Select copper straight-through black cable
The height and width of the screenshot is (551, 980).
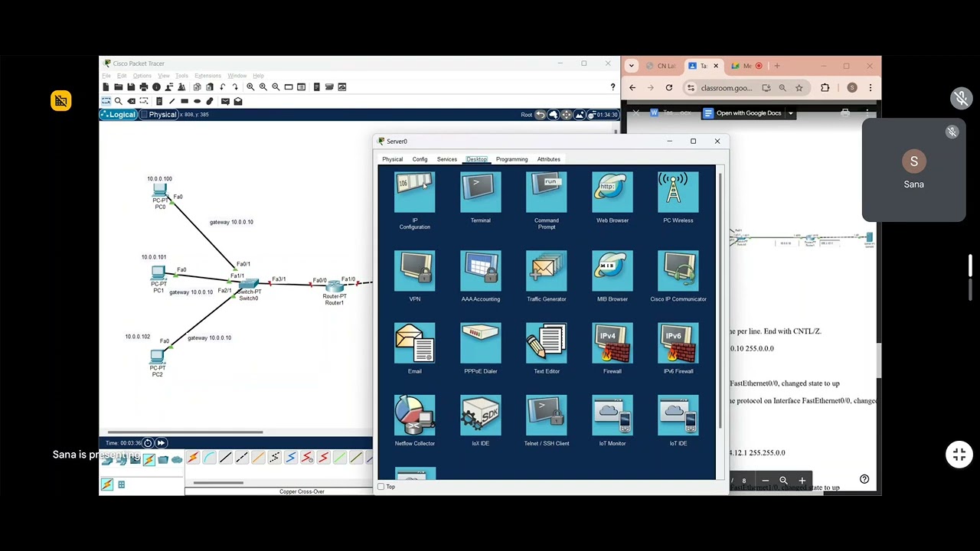[225, 458]
